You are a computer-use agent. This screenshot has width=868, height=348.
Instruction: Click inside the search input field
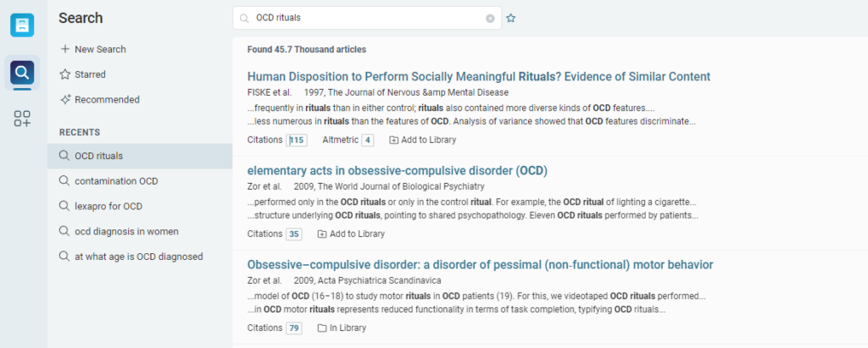[x=364, y=18]
